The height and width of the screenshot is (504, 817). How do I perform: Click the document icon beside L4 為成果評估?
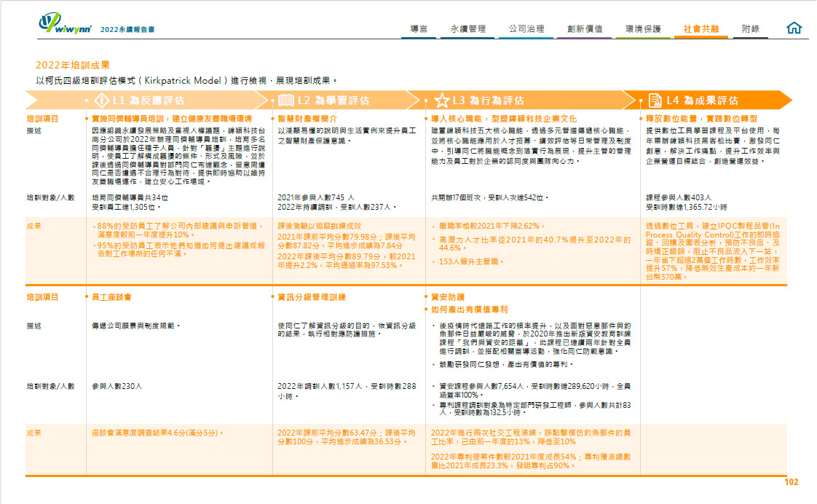point(654,101)
